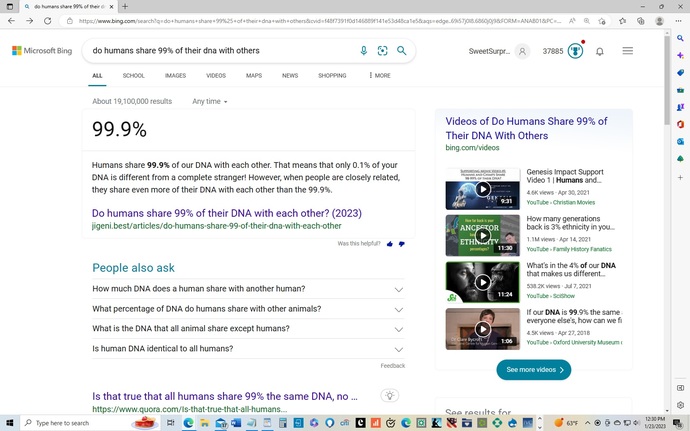Open the notifications bell

click(599, 51)
